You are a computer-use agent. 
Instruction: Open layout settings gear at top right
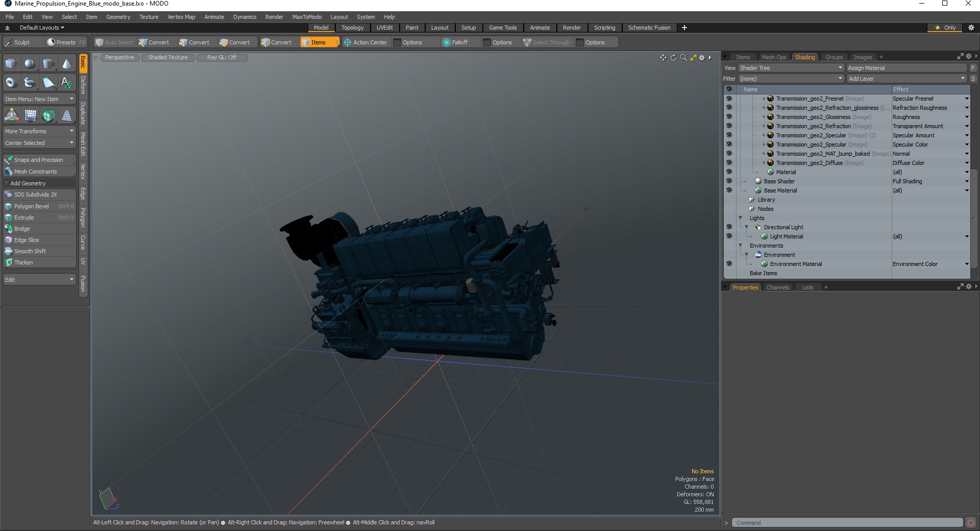[971, 28]
